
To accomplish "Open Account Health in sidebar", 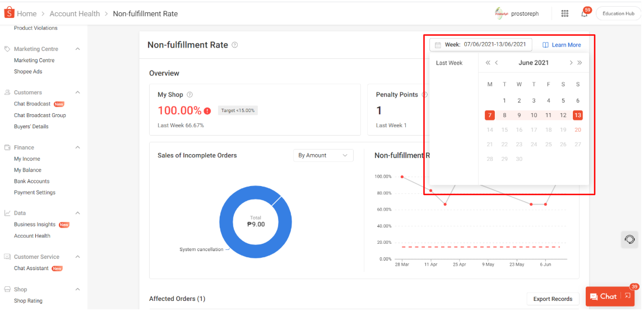I will [32, 236].
